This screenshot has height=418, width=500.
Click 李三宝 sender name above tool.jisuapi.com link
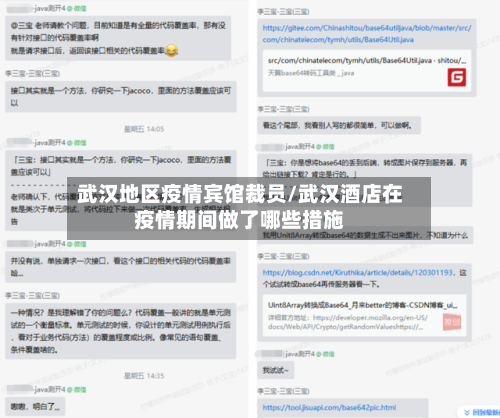click(x=283, y=391)
